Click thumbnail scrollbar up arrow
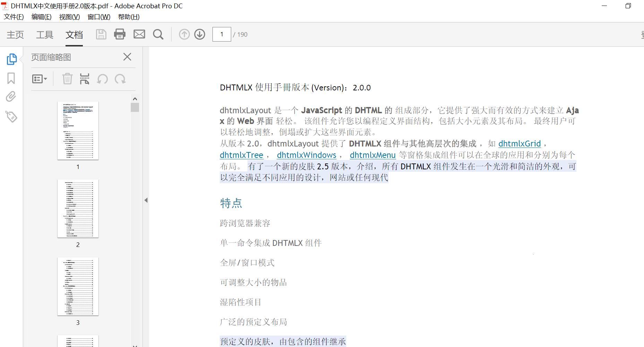This screenshot has width=644, height=347. click(135, 99)
